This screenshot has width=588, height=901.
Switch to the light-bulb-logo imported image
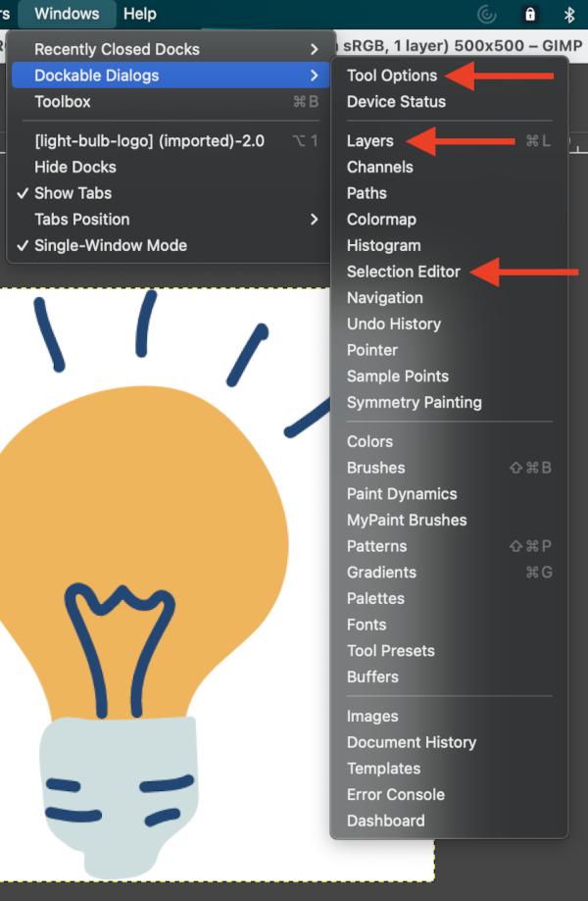click(x=149, y=141)
